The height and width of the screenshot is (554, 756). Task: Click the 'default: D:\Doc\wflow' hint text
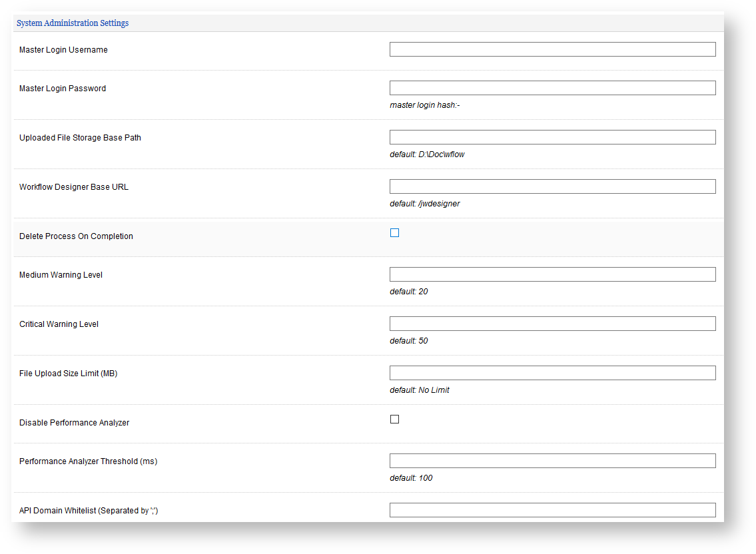point(427,154)
